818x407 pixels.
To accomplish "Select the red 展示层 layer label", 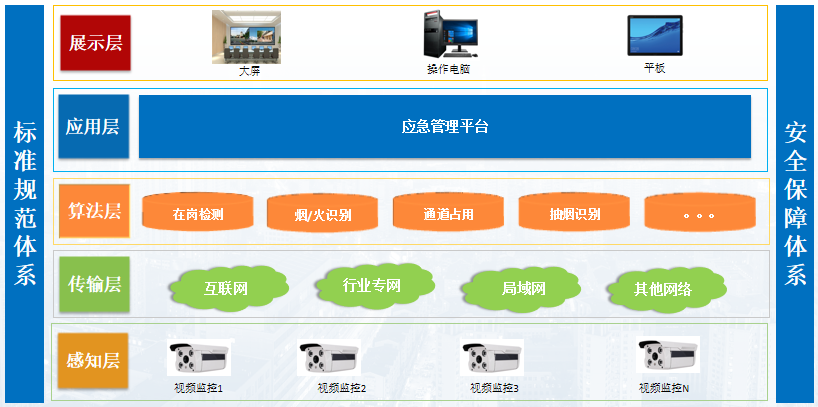I will (95, 43).
